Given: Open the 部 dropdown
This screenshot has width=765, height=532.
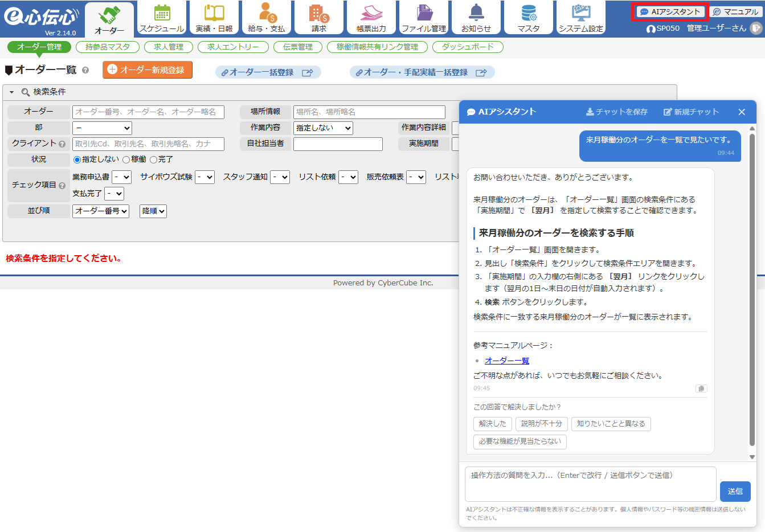Looking at the screenshot, I should [x=102, y=128].
